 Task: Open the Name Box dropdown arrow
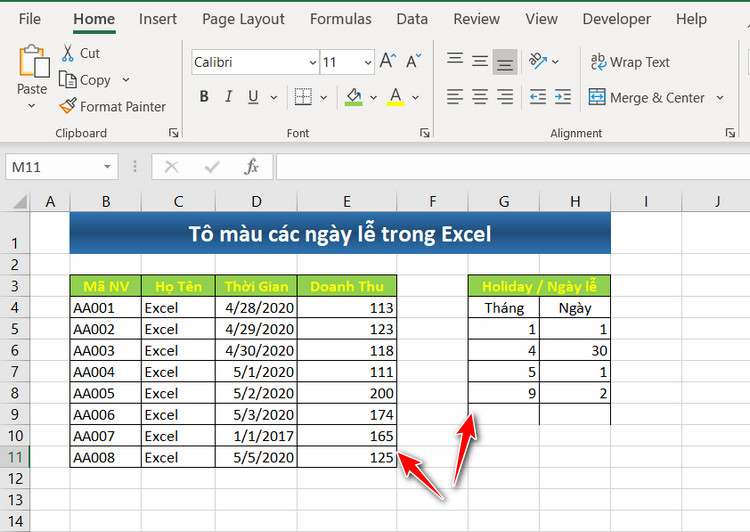click(107, 166)
